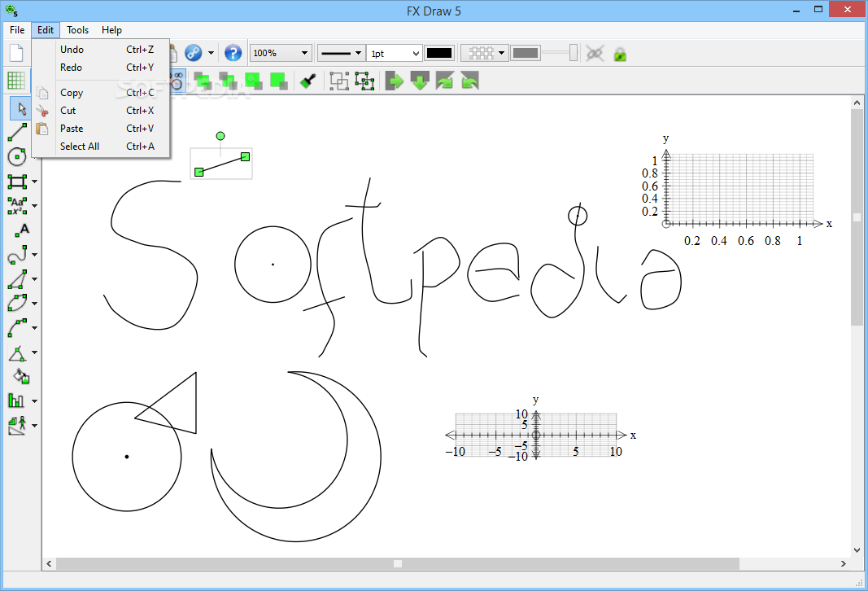Choose Copy from the Edit menu
Image resolution: width=868 pixels, height=591 pixels.
(x=101, y=93)
